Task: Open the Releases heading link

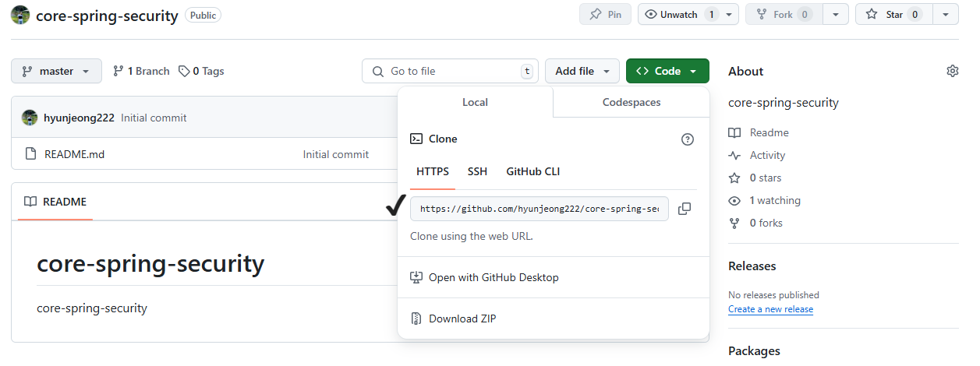Action: [x=752, y=266]
